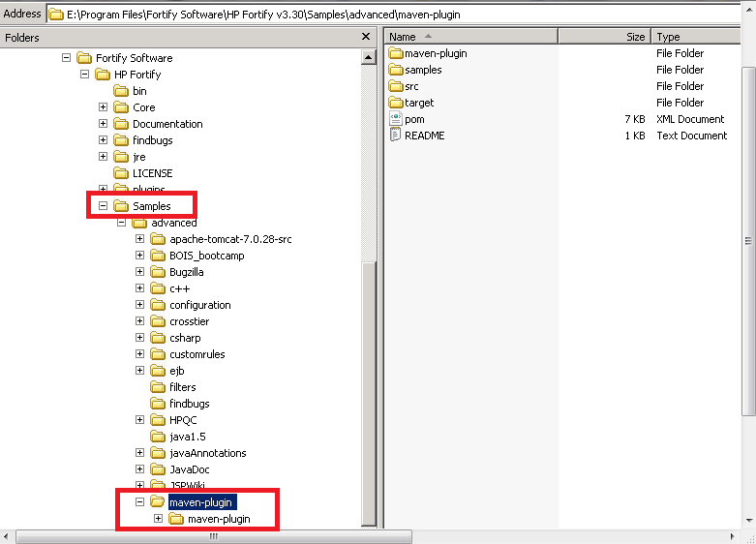Select the maven-plugin folder in file list
This screenshot has height=544, width=756.
click(436, 53)
